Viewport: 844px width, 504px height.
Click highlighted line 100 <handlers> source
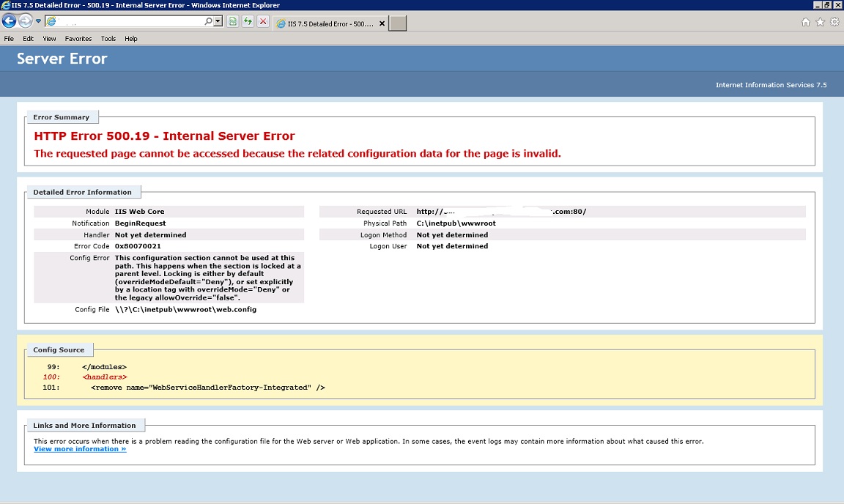point(105,377)
